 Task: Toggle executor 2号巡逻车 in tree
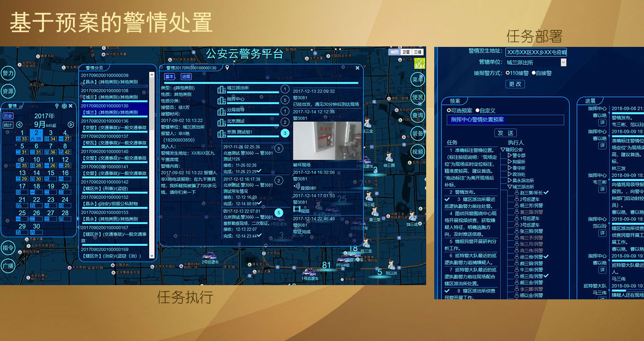[x=527, y=199]
